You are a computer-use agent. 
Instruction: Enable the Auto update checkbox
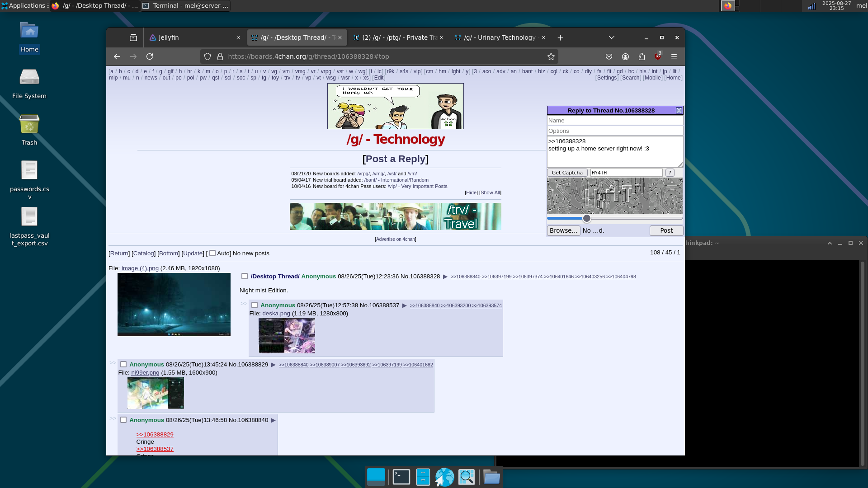pyautogui.click(x=212, y=253)
